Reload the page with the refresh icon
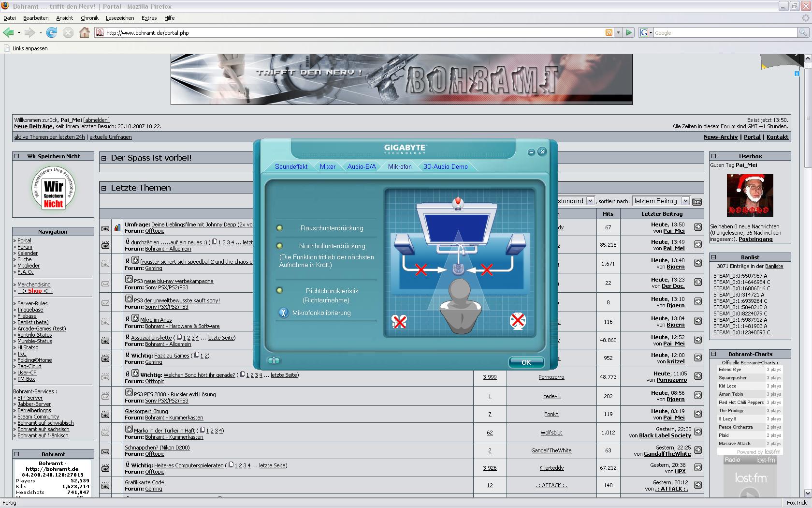Image resolution: width=812 pixels, height=508 pixels. pyautogui.click(x=52, y=33)
